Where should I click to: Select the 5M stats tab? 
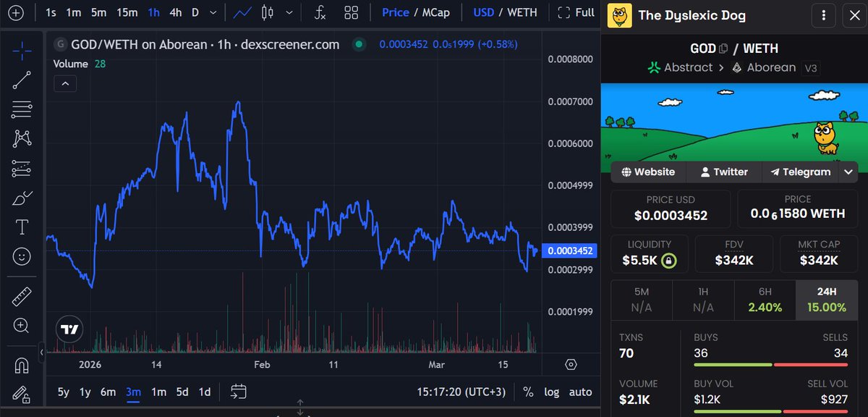642,300
